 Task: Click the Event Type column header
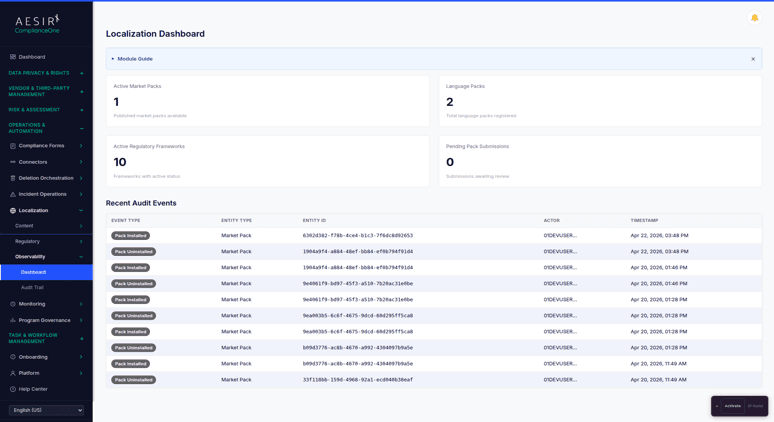(126, 221)
